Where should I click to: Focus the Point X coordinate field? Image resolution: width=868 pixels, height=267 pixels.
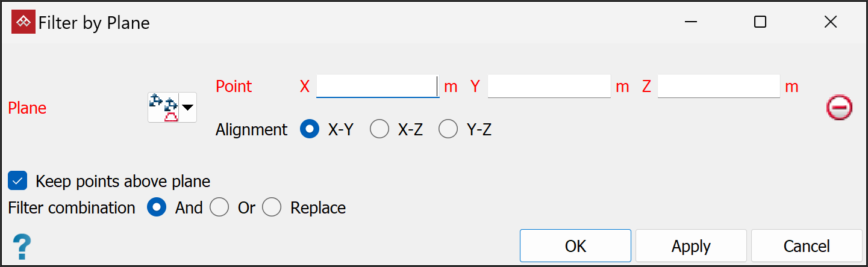(x=377, y=87)
